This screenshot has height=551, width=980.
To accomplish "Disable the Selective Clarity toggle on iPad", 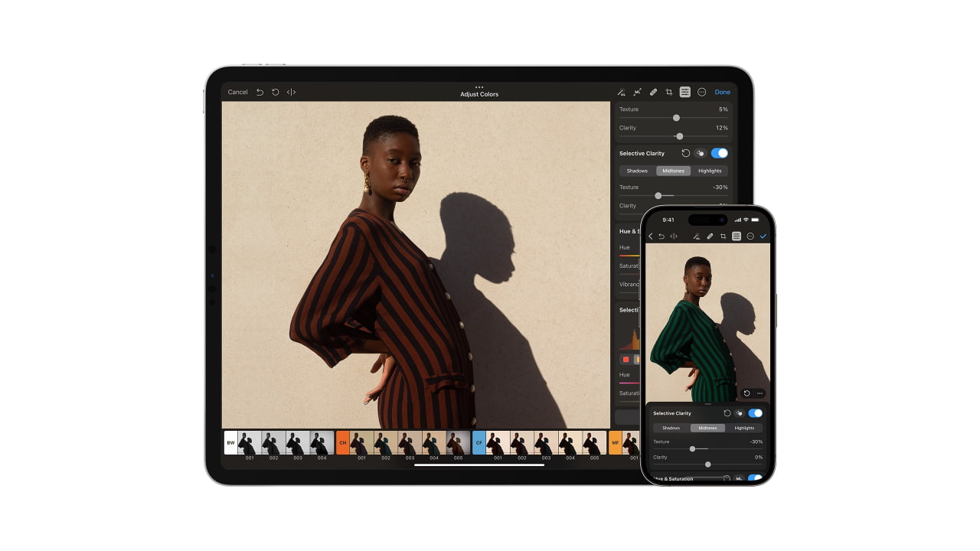I will 719,153.
